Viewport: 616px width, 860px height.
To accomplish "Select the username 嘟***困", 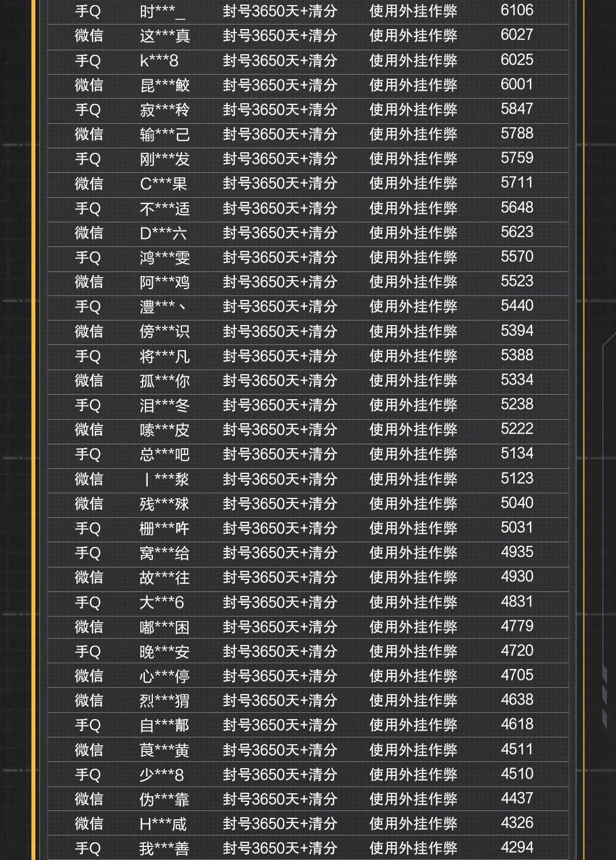I will pos(165,627).
